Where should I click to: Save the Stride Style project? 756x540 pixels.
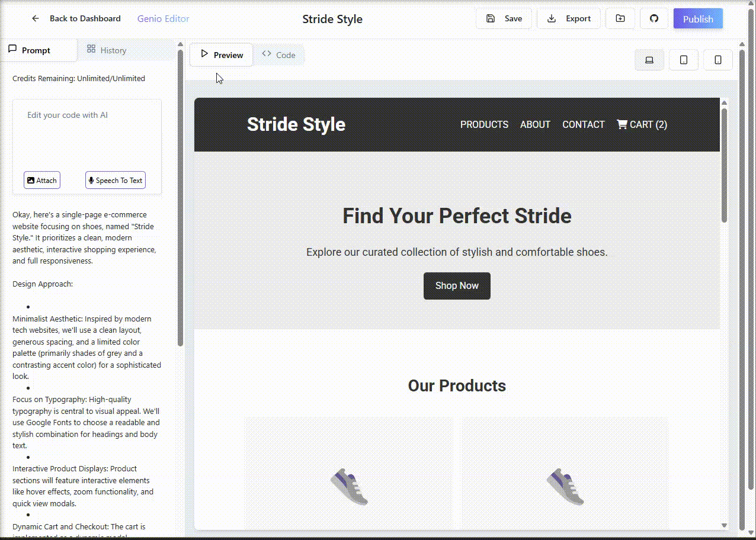click(x=504, y=18)
